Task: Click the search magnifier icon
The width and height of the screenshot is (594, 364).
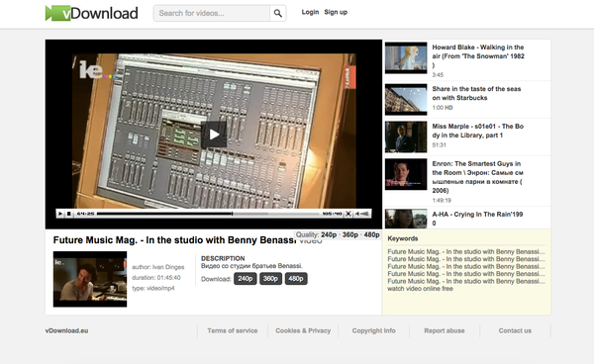Action: point(277,13)
